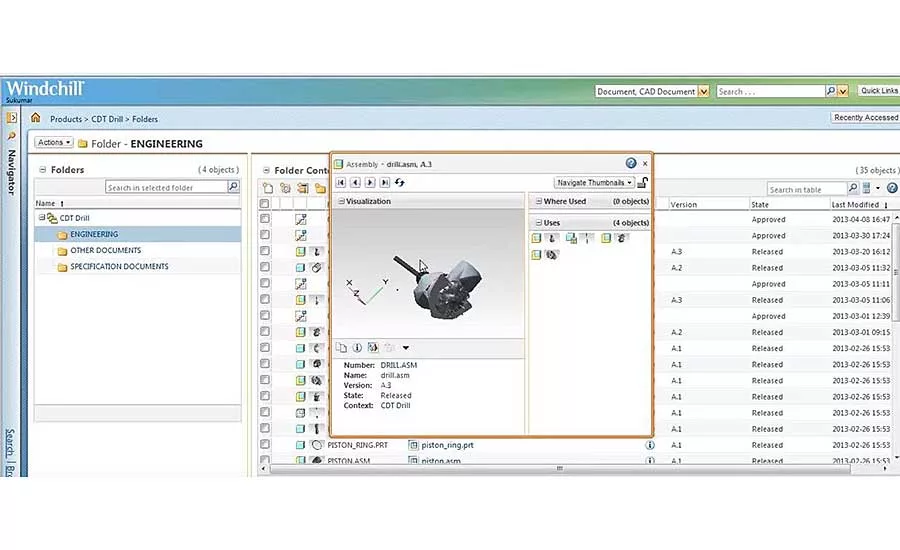900x550 pixels.
Task: Jump to last thumbnail in Assembly popup
Action: click(x=385, y=182)
